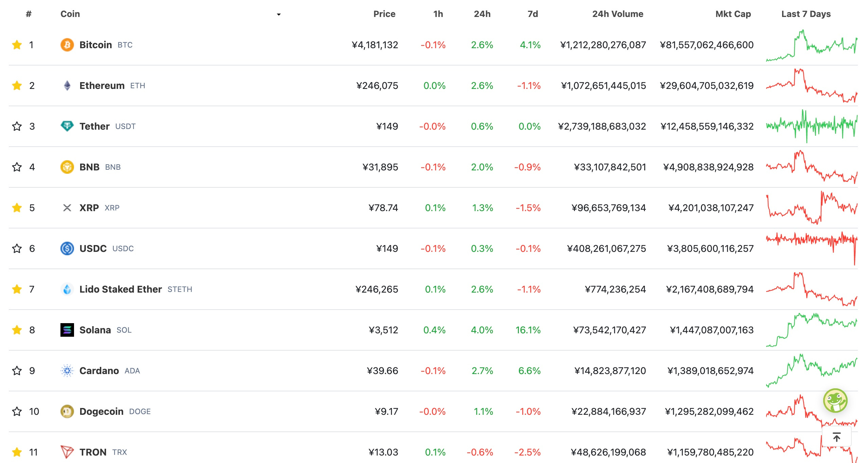This screenshot has height=463, width=868.
Task: Click the Cardano dotted logo icon
Action: tap(67, 371)
